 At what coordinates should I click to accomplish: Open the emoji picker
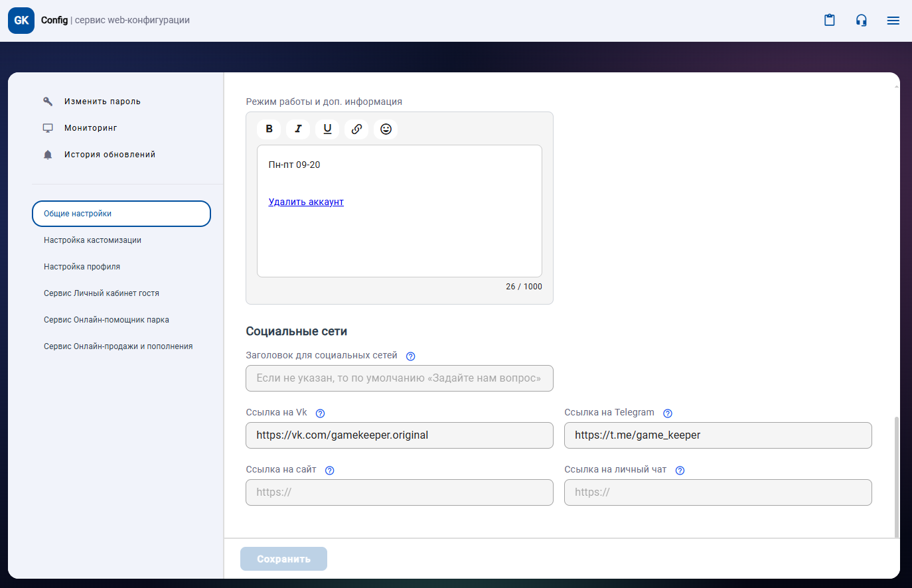(x=386, y=129)
